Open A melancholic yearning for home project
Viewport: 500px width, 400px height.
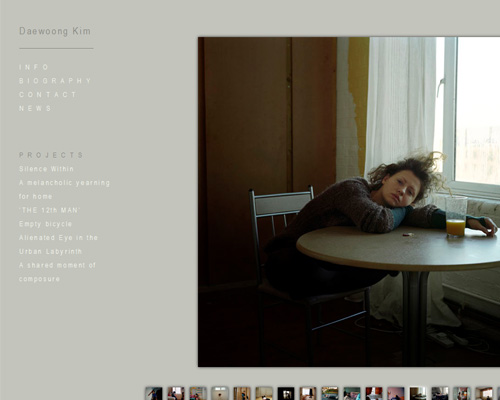pyautogui.click(x=64, y=190)
